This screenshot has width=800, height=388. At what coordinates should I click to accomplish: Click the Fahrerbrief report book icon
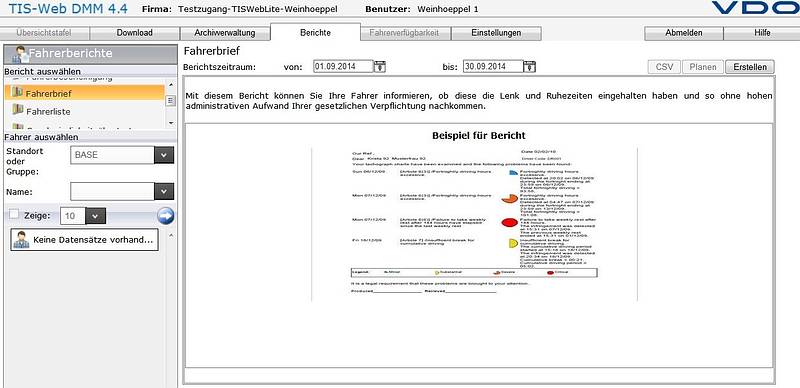[18, 93]
